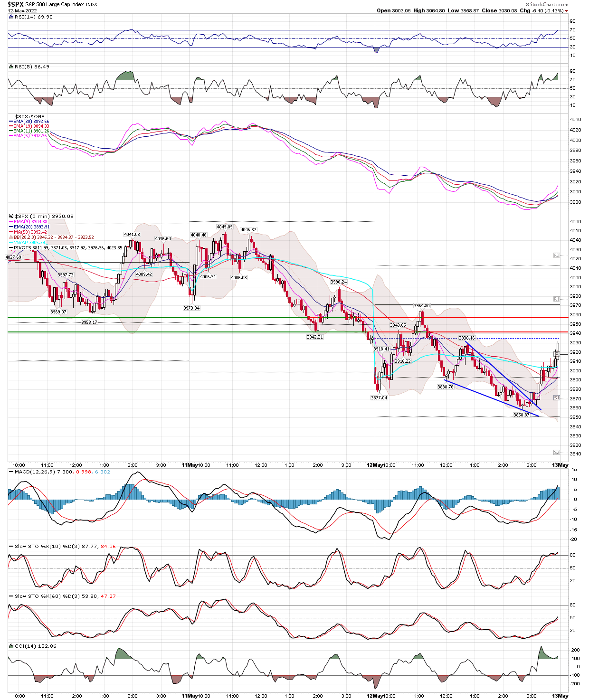Click the $SPX:$ONE ratio panel legend
The height and width of the screenshot is (700, 589).
pos(29,116)
